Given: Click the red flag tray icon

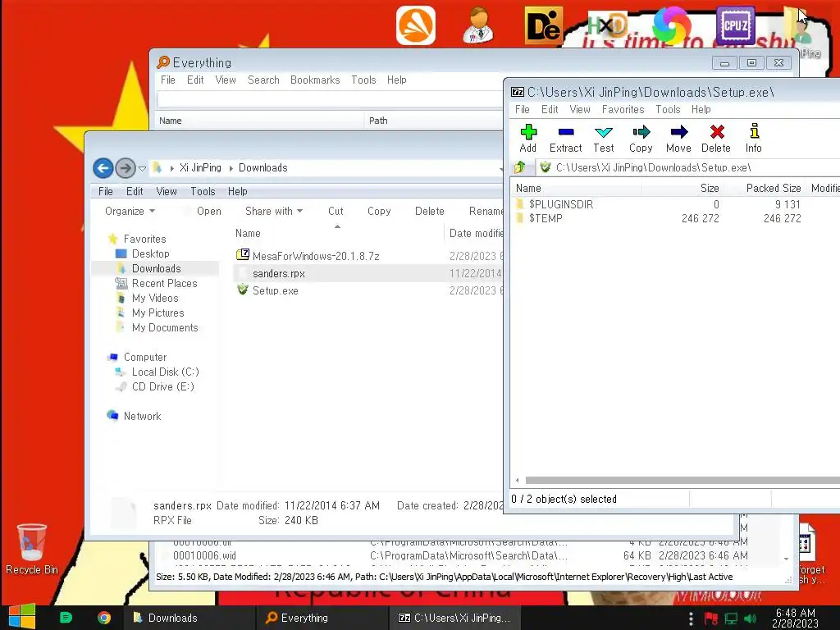Looking at the screenshot, I should click(x=711, y=619).
